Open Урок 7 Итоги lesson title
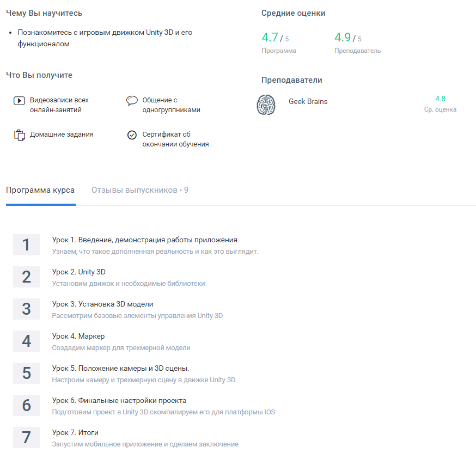This screenshot has width=476, height=465. (x=75, y=432)
